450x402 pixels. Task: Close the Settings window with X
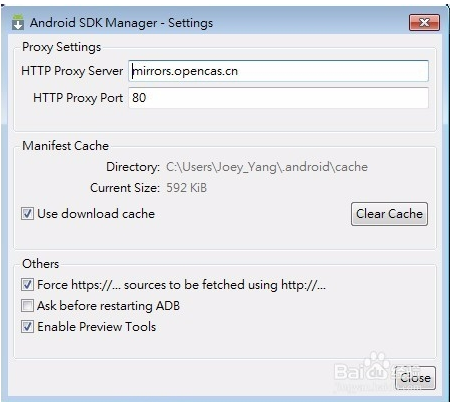click(424, 22)
